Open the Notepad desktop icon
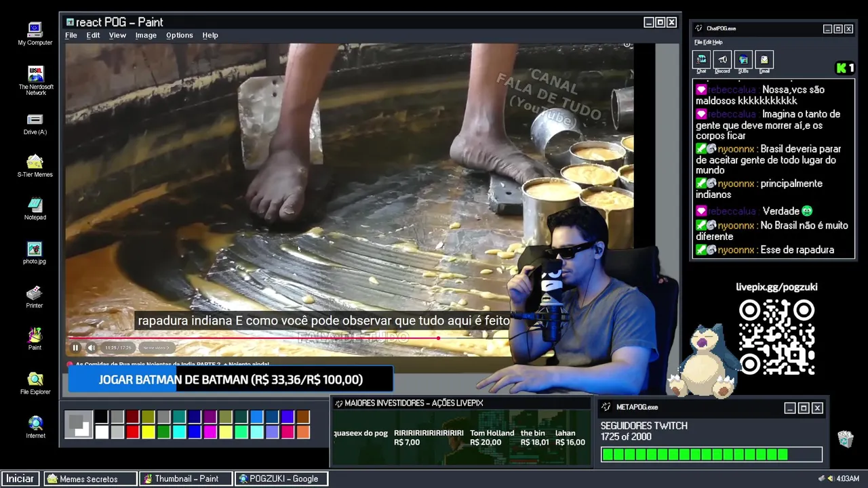868x488 pixels. click(35, 209)
